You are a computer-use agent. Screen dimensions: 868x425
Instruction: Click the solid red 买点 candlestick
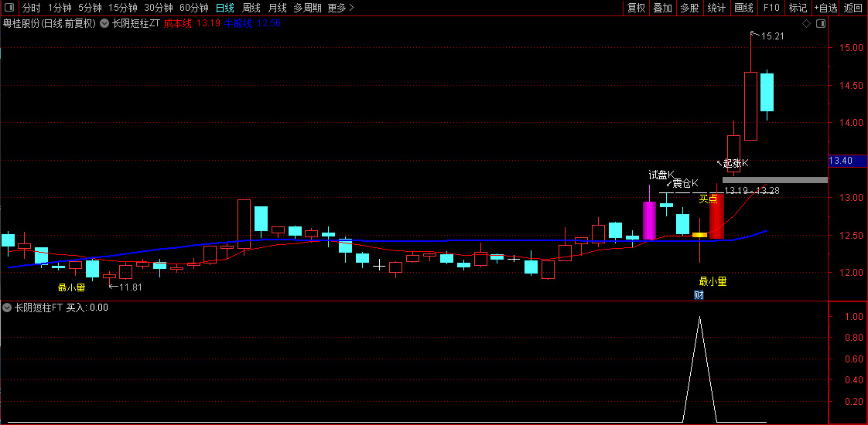pos(716,216)
